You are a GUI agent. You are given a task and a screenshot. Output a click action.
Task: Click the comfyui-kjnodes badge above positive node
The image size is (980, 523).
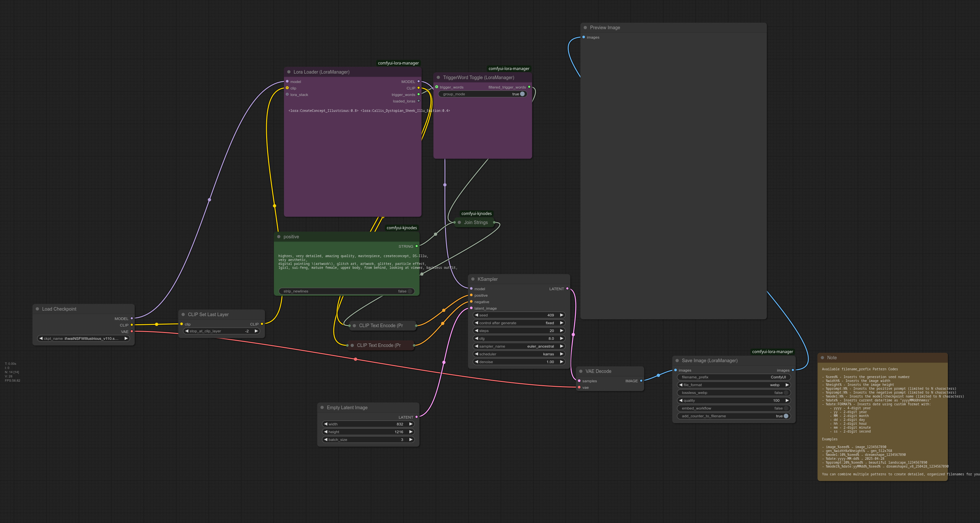[401, 228]
